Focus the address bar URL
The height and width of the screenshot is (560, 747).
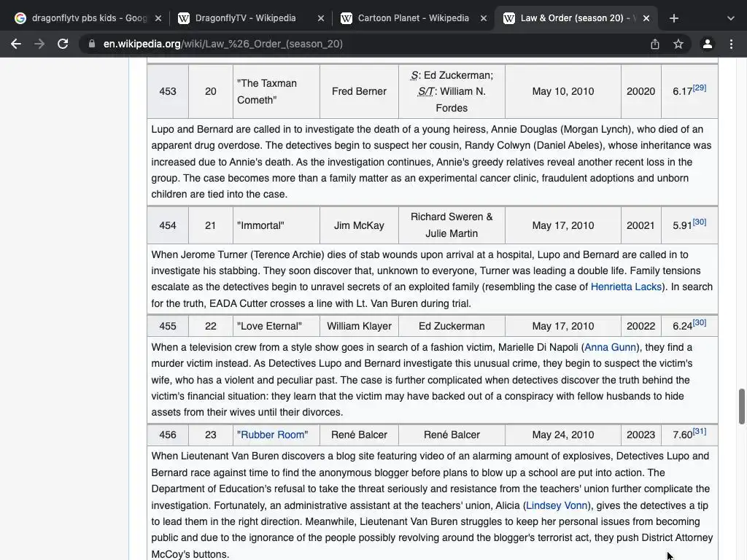coord(223,44)
